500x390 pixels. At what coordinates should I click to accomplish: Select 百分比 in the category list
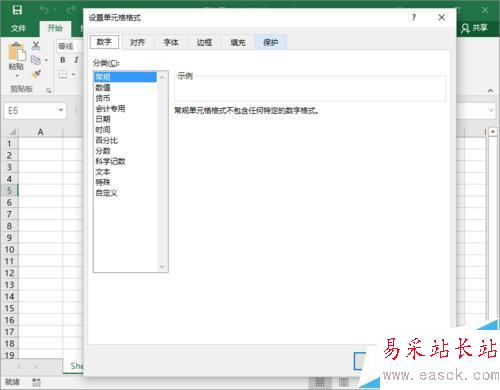(125, 140)
